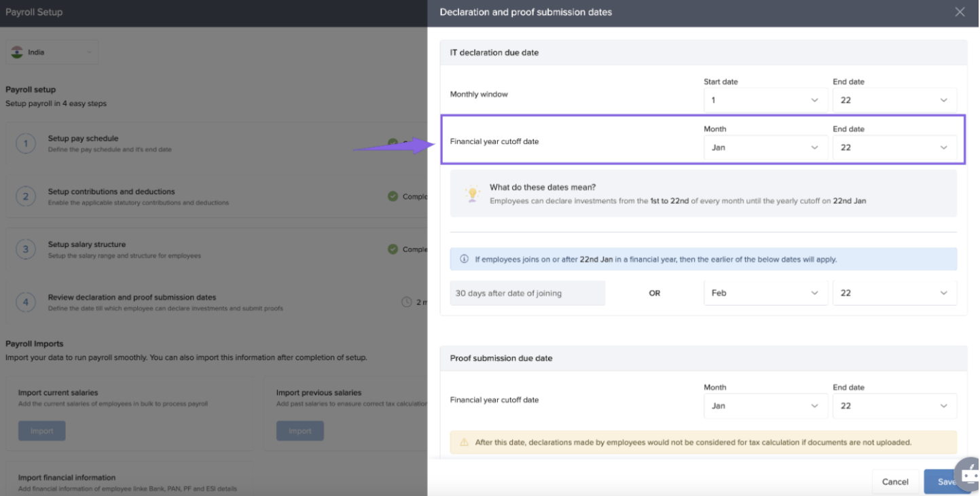The width and height of the screenshot is (980, 496).
Task: Click the info circle icon in blue banner
Action: click(x=465, y=259)
